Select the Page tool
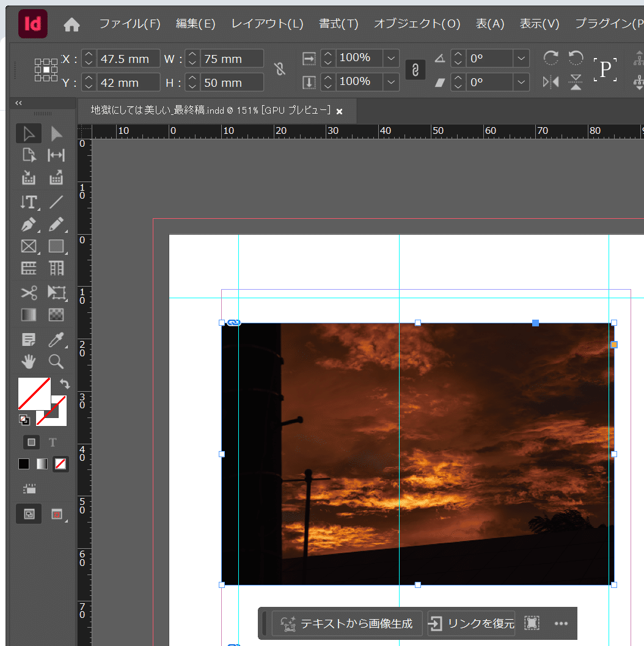644x646 pixels. click(28, 155)
